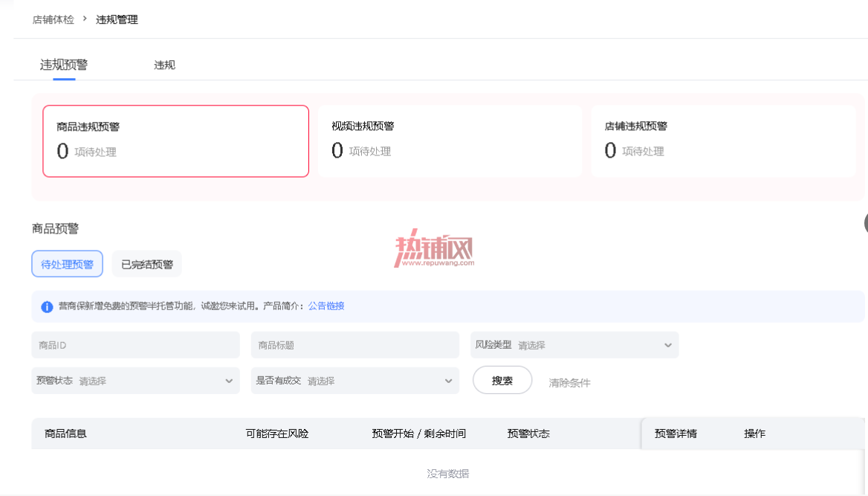Select the 视频违规预警 card
This screenshot has height=496, width=868.
[x=450, y=141]
